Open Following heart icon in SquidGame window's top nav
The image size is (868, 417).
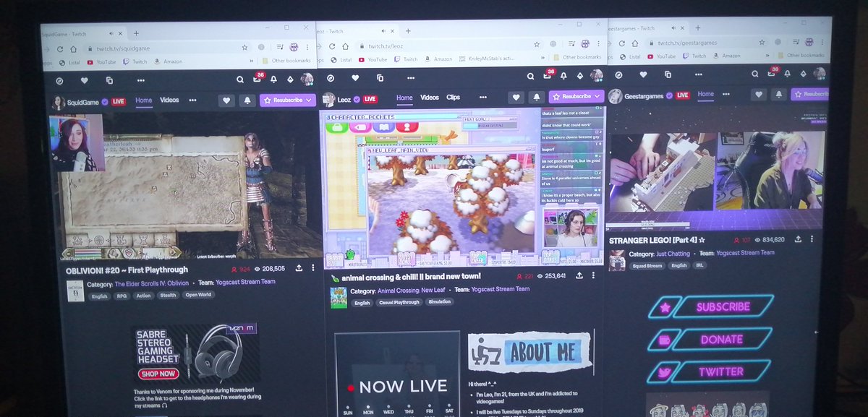(x=84, y=80)
